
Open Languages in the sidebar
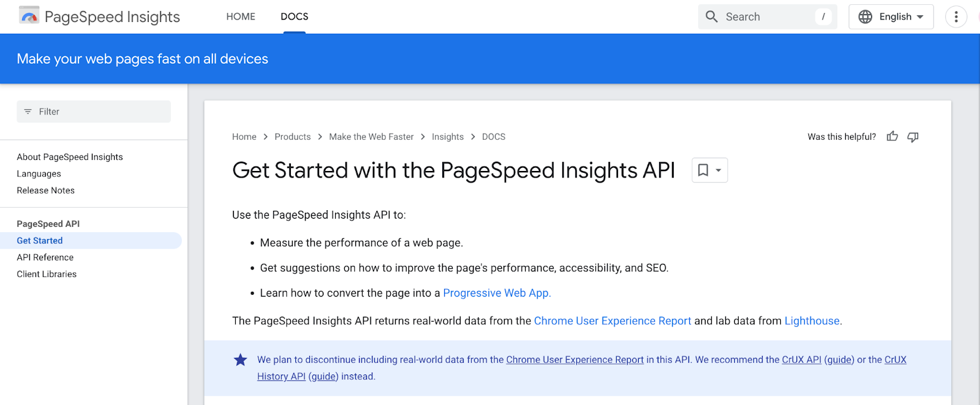(x=39, y=174)
